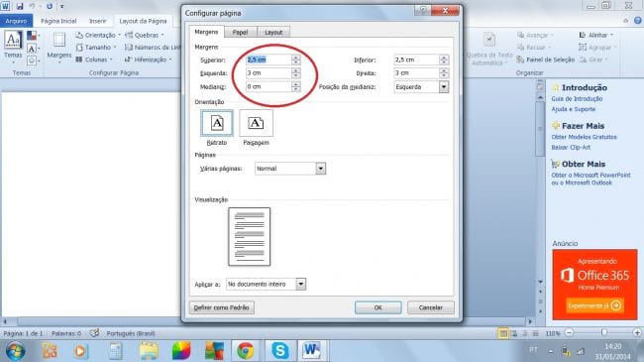Click the Cancelar button
This screenshot has height=362, width=644.
(x=430, y=307)
